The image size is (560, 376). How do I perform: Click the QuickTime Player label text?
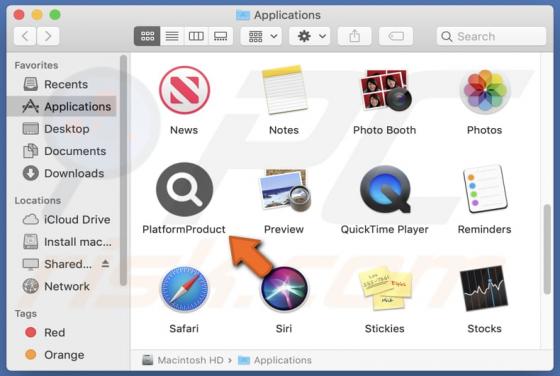[x=385, y=229]
